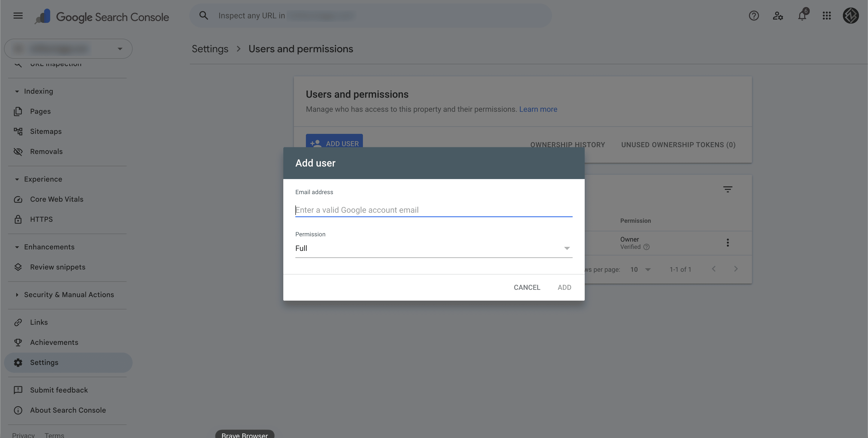This screenshot has height=438, width=868.
Task: Click the Submit feedback icon
Action: (18, 390)
